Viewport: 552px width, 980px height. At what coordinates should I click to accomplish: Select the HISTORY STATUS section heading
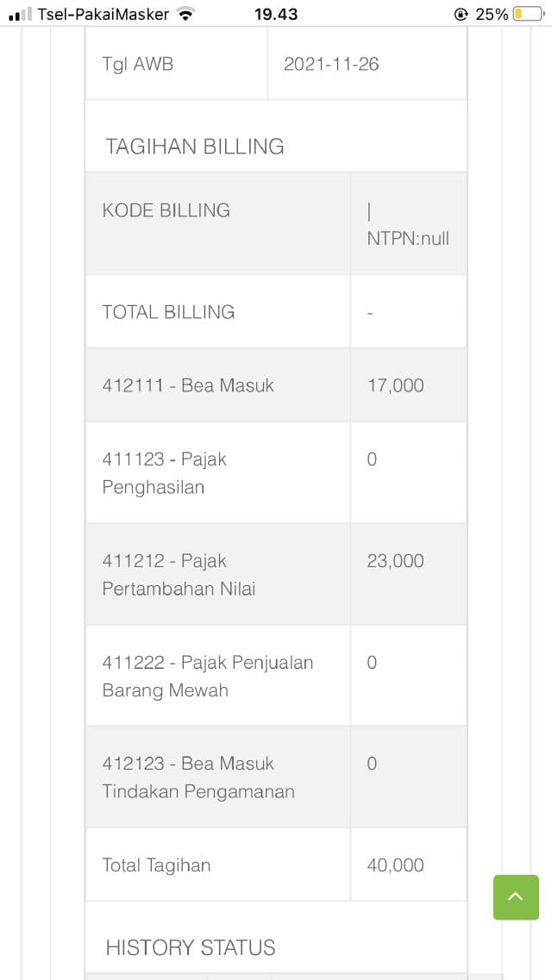[191, 947]
